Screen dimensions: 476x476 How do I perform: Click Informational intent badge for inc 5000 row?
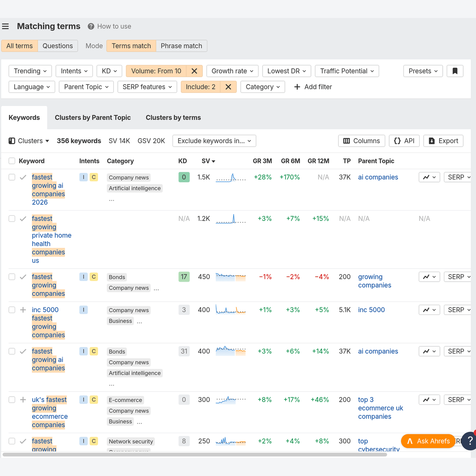83,310
